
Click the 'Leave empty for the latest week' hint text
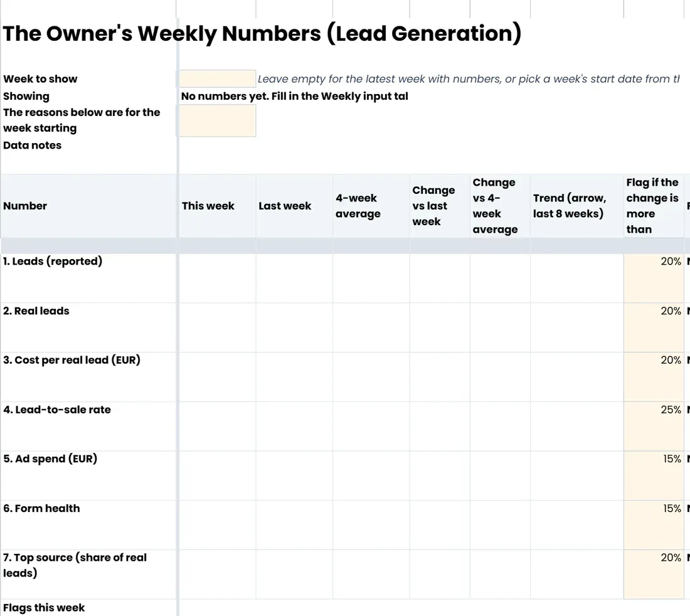point(469,79)
